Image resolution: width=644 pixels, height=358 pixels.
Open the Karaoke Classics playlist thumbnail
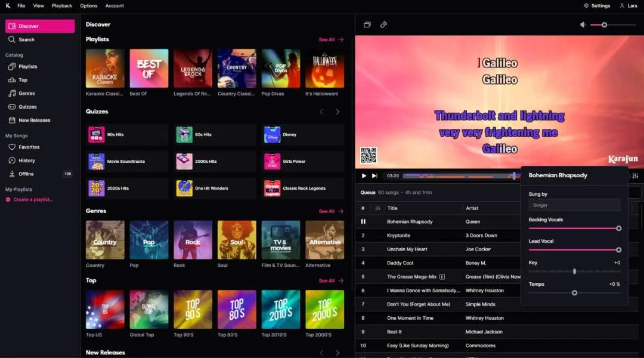105,68
